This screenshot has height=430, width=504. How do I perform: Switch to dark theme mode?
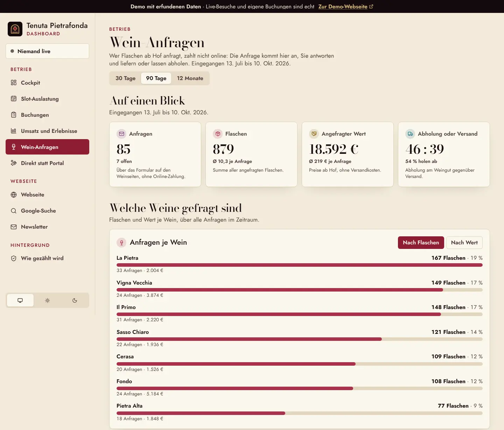click(x=75, y=300)
